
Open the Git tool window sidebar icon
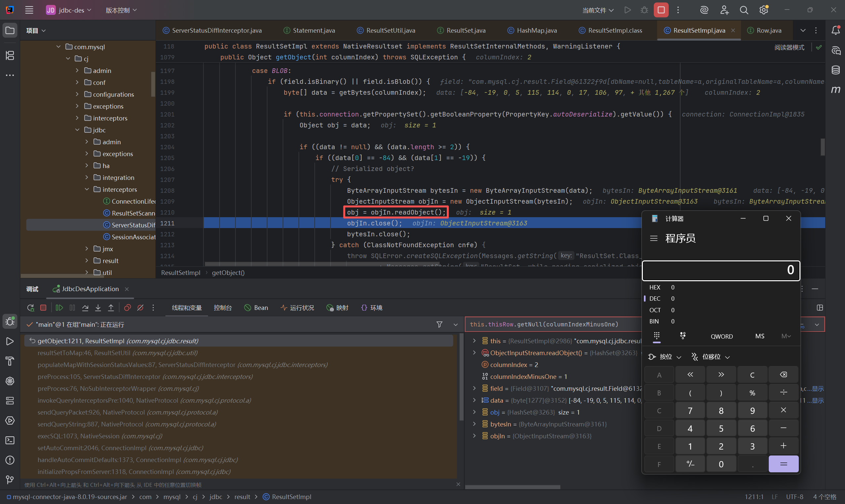(x=10, y=480)
